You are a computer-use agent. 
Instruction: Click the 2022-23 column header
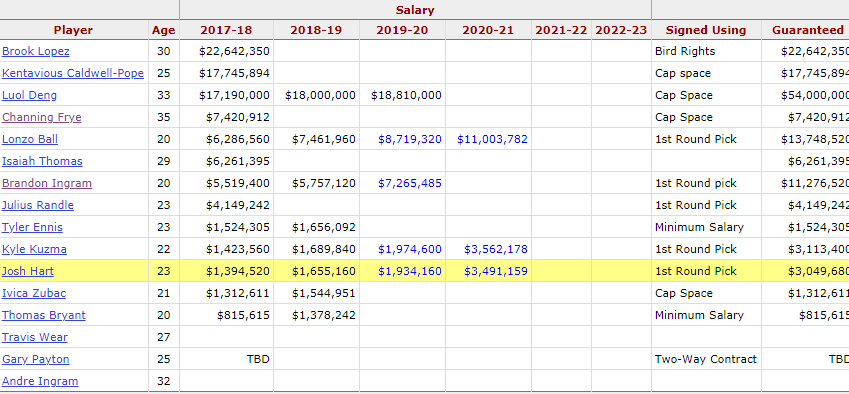[621, 30]
